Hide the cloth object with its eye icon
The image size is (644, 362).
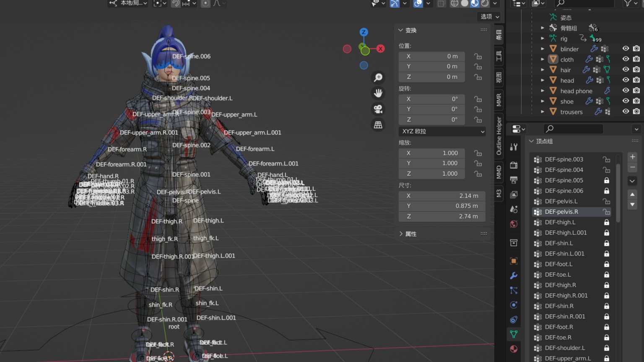(x=626, y=59)
